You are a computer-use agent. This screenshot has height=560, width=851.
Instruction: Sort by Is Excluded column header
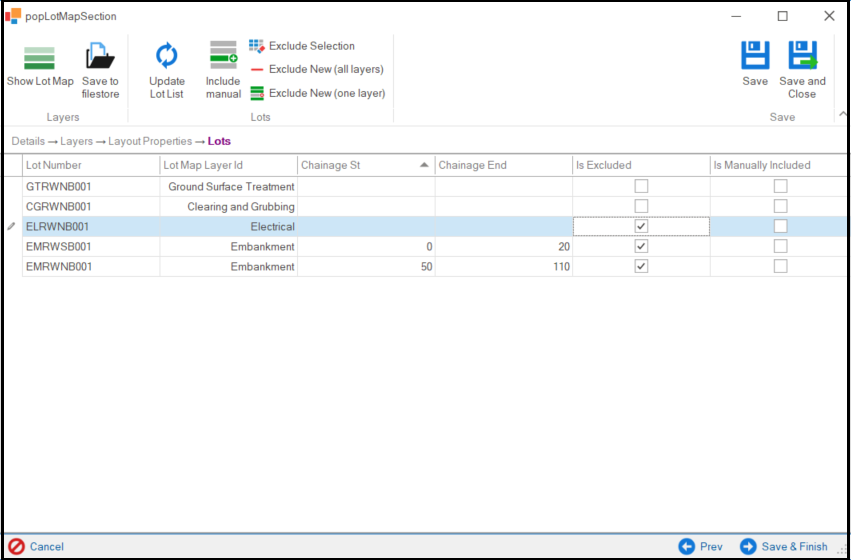(x=641, y=165)
